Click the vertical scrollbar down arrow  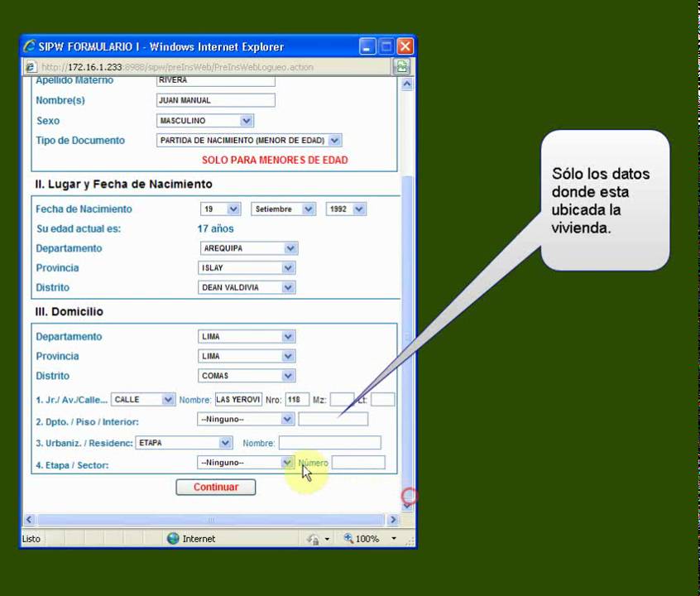407,506
